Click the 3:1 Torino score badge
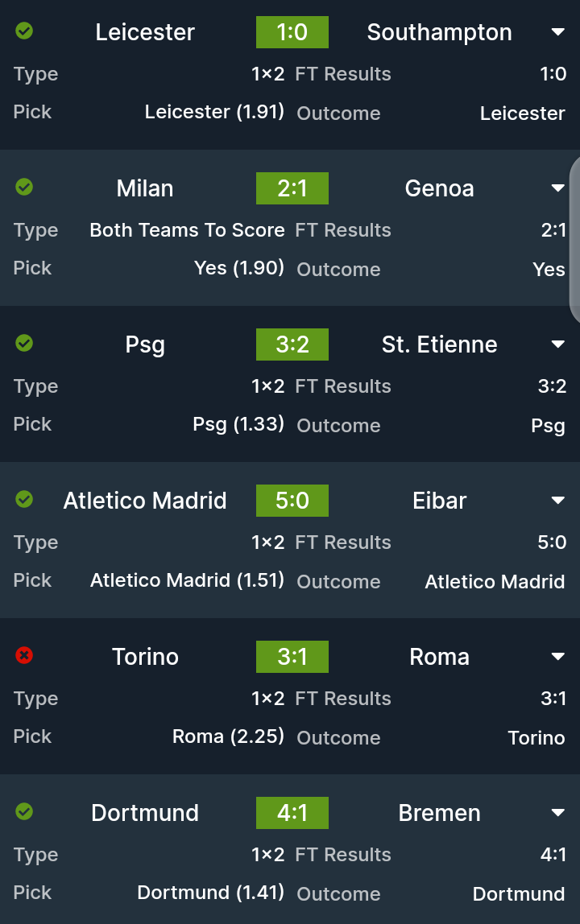580x924 pixels. pos(292,657)
